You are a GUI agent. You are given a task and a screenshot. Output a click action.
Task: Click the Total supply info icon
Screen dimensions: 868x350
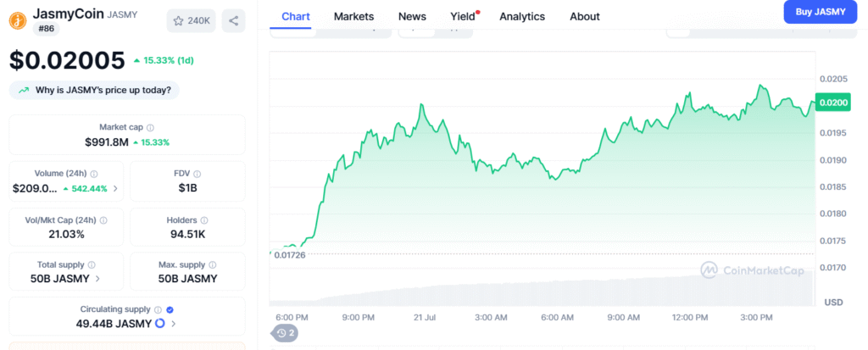92,264
